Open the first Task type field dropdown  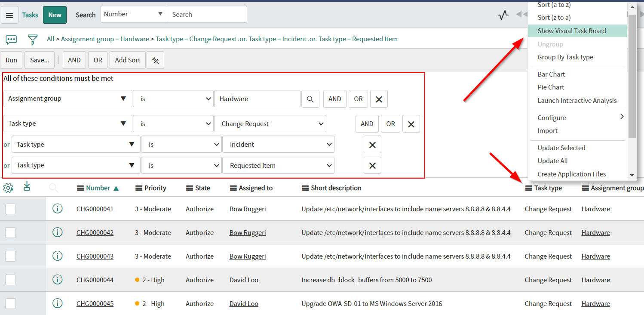point(67,124)
